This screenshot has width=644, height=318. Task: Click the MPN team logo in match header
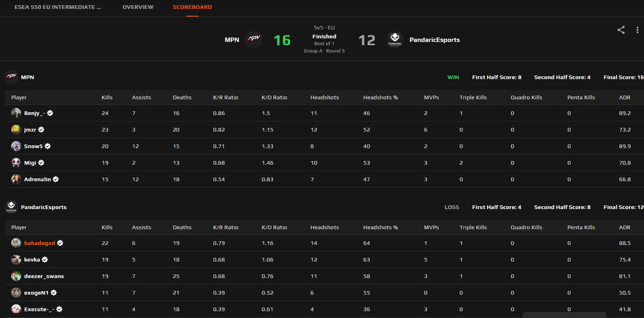tap(253, 39)
